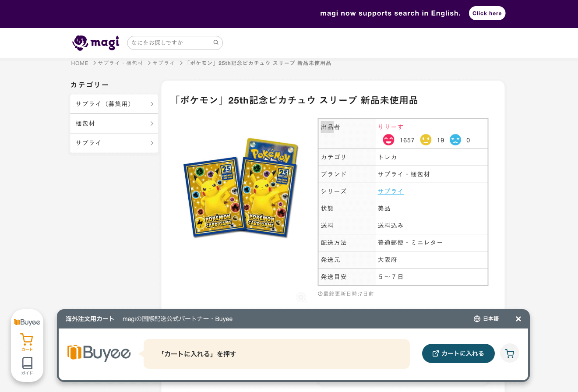The width and height of the screenshot is (578, 392).
Task: Click the "Click here" English search button
Action: (x=487, y=13)
